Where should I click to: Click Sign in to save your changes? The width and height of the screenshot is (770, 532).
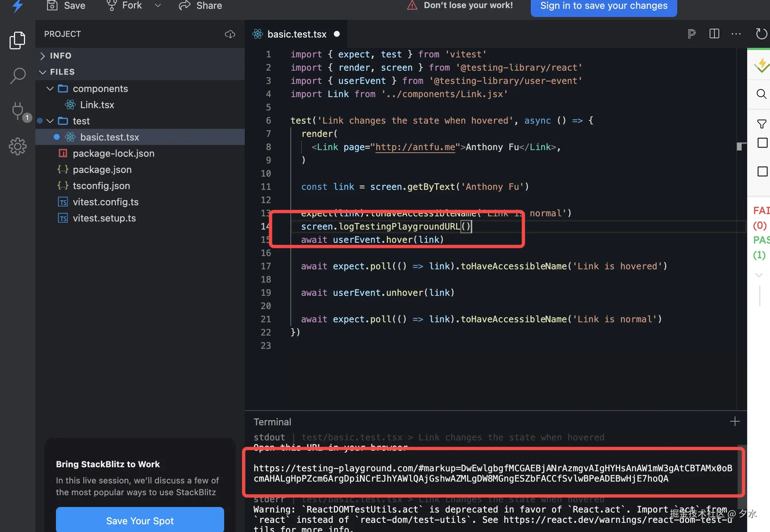pos(604,7)
